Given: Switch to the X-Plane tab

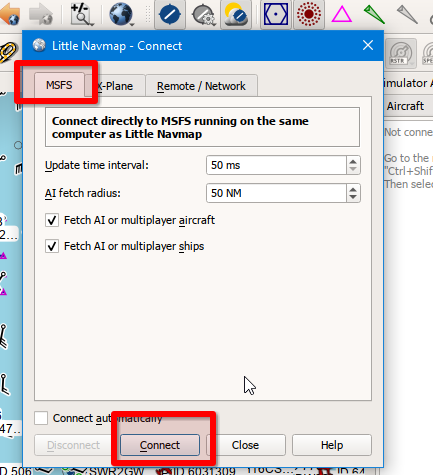Looking at the screenshot, I should [115, 86].
